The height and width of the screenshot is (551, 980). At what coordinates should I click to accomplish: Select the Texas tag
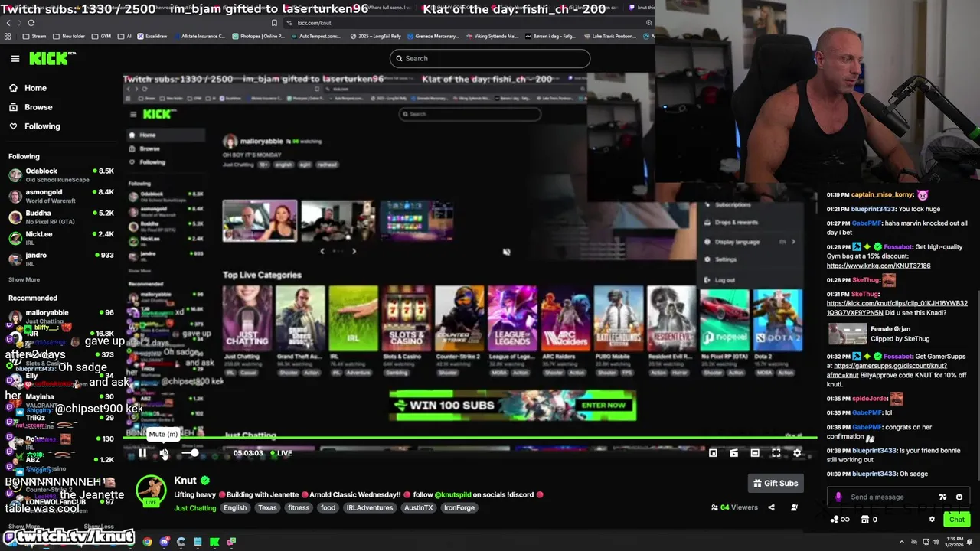267,508
